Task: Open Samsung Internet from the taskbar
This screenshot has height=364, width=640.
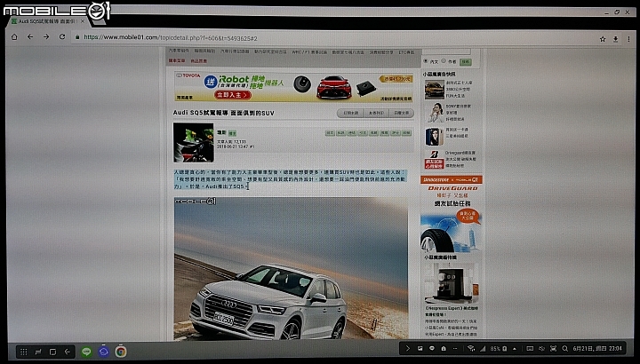Action: [103, 352]
